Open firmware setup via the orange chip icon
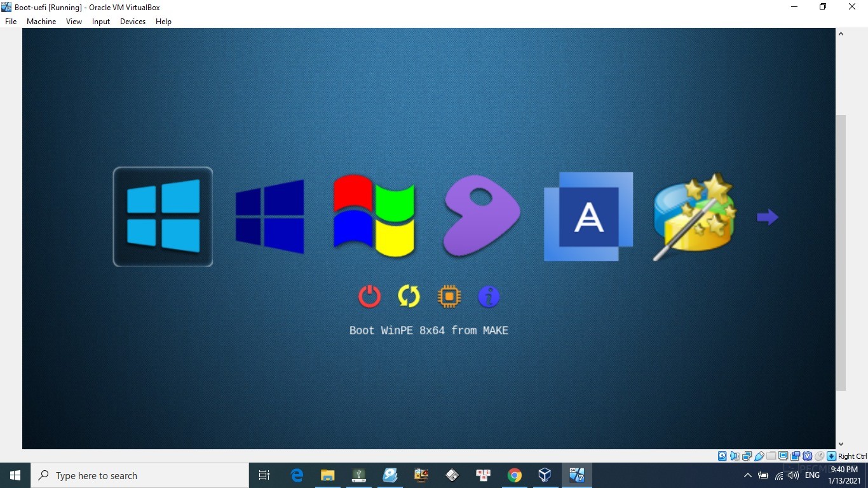 449,296
